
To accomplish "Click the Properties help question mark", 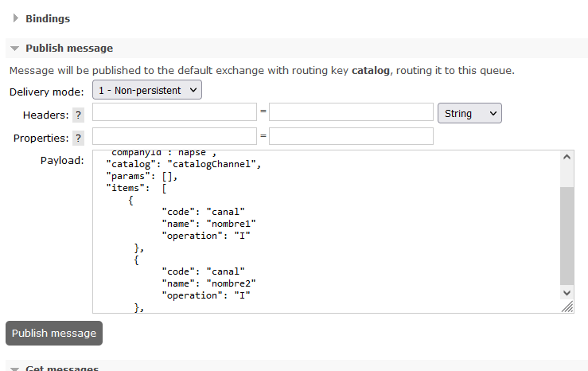I will [78, 139].
